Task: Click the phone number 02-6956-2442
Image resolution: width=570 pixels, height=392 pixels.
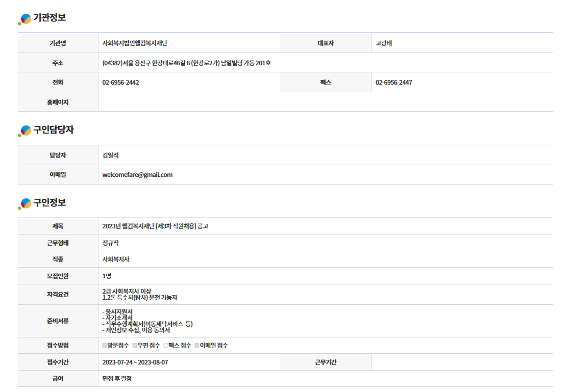Action: tap(120, 83)
